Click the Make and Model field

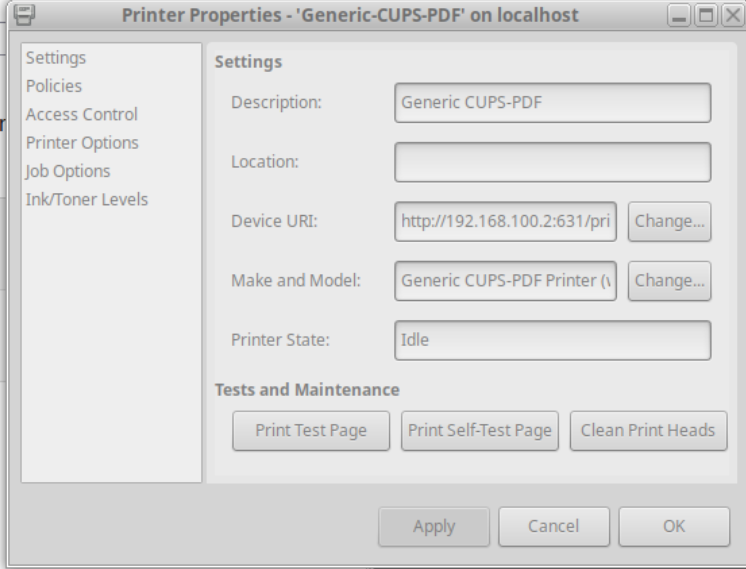505,281
